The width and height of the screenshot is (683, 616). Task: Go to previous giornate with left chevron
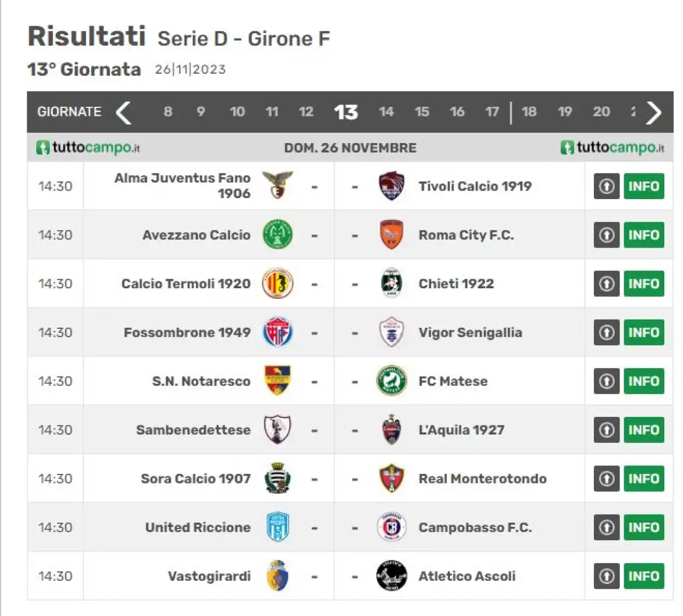click(x=124, y=112)
